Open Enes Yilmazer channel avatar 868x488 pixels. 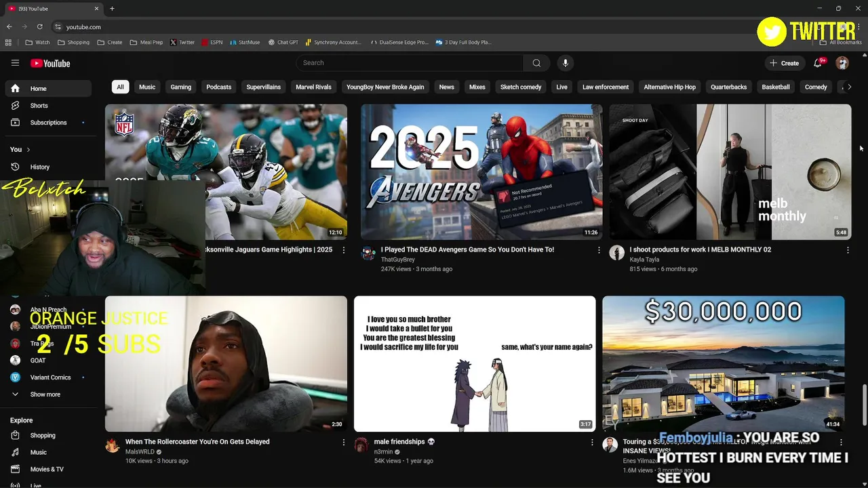610,445
